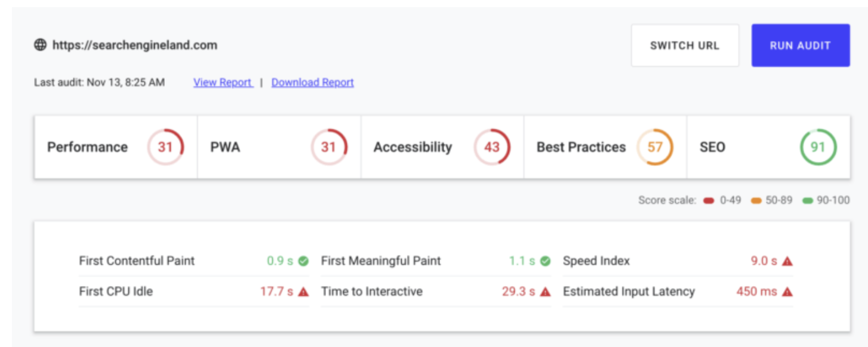This screenshot has width=868, height=347.
Task: Click red warning triangle for Estimated Input Latency
Action: pos(787,292)
